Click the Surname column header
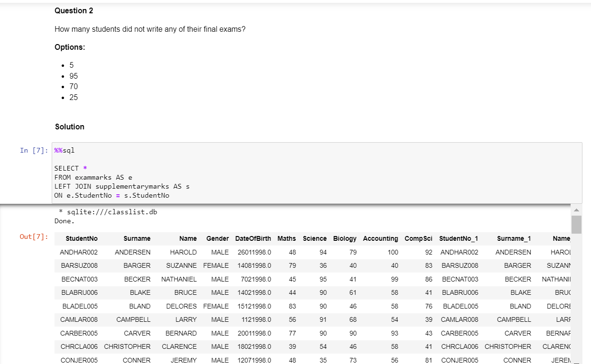591x364 pixels. coord(137,238)
